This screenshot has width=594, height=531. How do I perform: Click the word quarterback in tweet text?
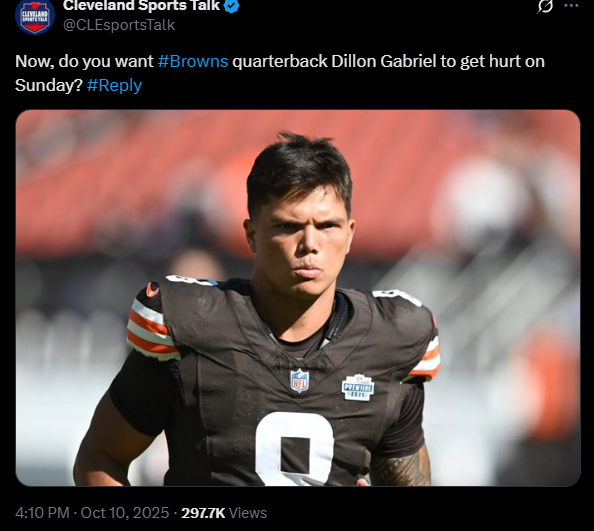pyautogui.click(x=280, y=61)
